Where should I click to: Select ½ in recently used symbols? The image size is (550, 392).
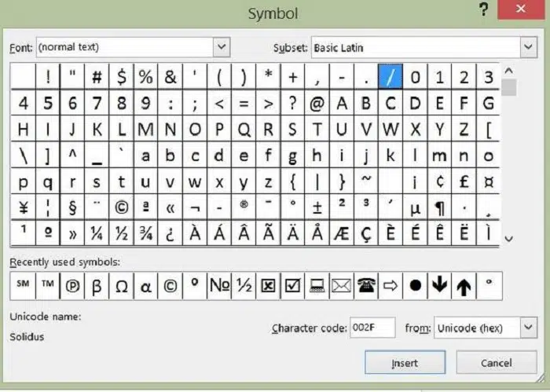click(244, 286)
